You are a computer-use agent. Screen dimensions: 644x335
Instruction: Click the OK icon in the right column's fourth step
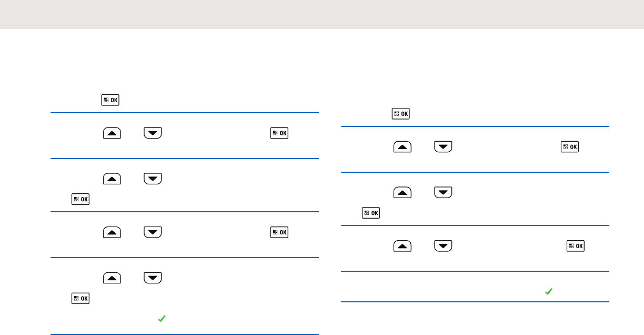[576, 247]
